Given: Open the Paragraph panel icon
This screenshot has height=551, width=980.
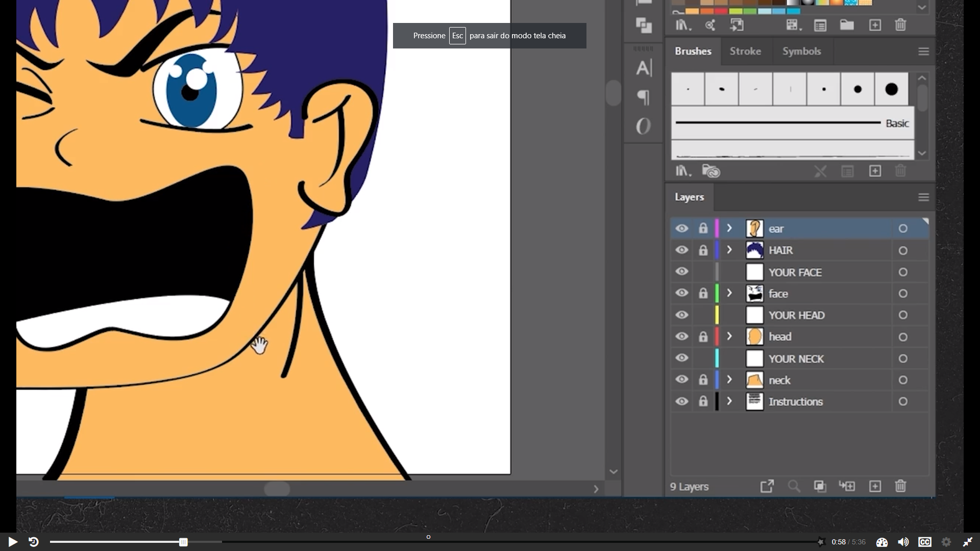Looking at the screenshot, I should [x=644, y=97].
